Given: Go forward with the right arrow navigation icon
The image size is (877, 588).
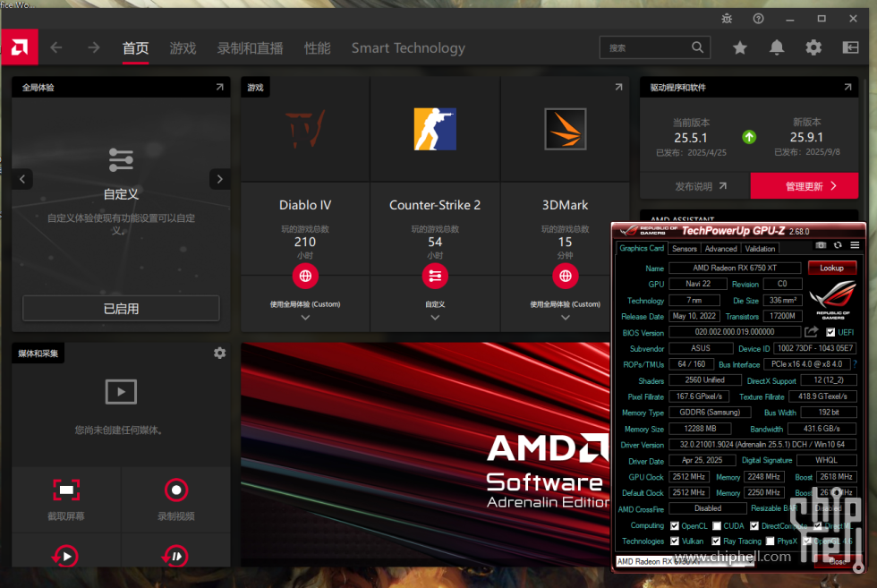Looking at the screenshot, I should 94,47.
